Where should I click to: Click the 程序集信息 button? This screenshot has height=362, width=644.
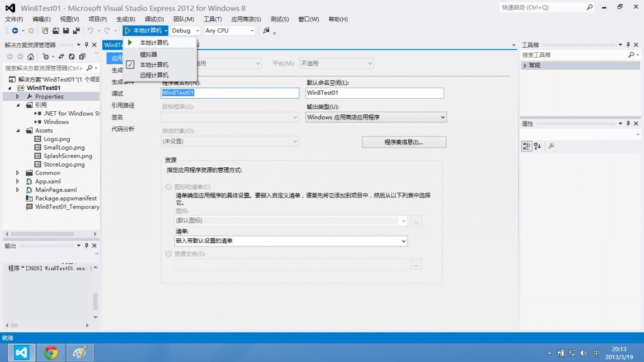(404, 142)
